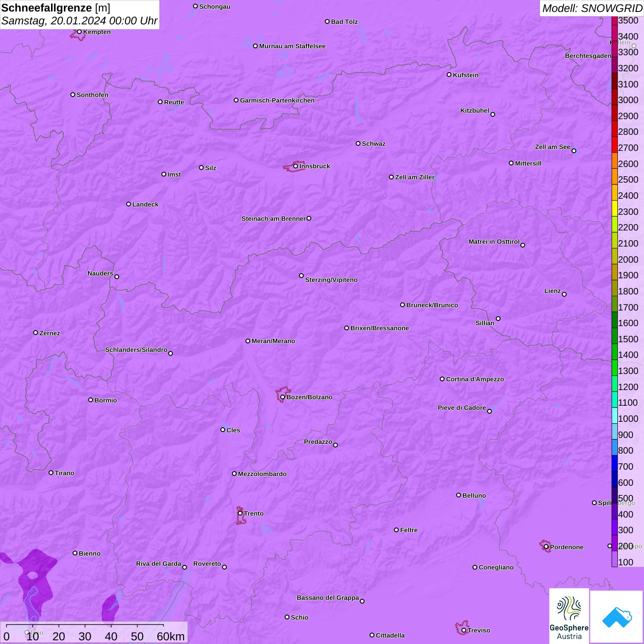Screen dimensions: 644x644
Task: Select the Pordenone city marker dot
Action: [x=546, y=547]
